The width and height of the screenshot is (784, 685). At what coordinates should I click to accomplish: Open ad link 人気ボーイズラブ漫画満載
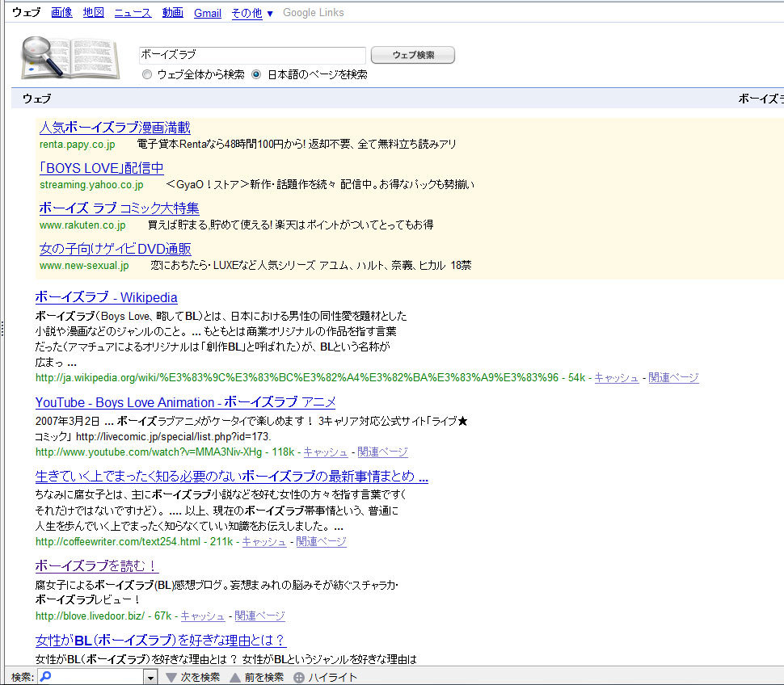click(115, 128)
